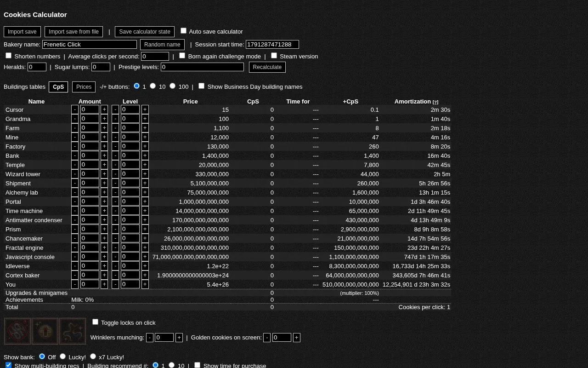Toggle the Shorten numbers checkbox
The image size is (588, 368).
(x=9, y=56)
